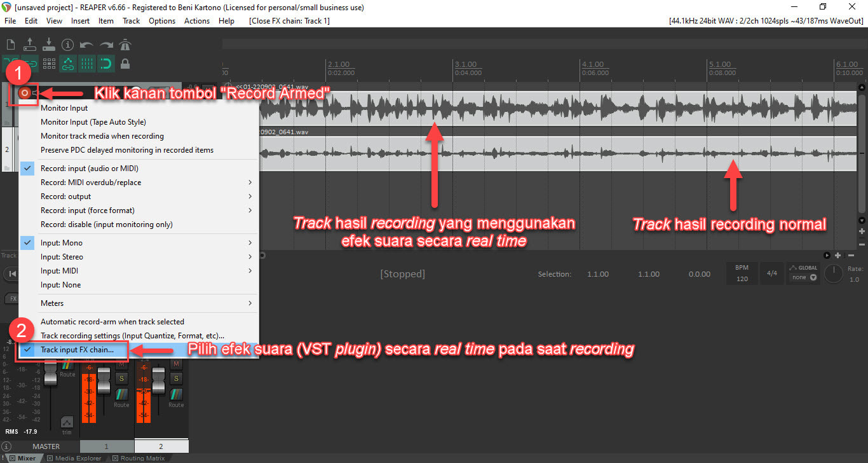Open project settings info icon
The image size is (868, 463).
pyautogui.click(x=68, y=45)
